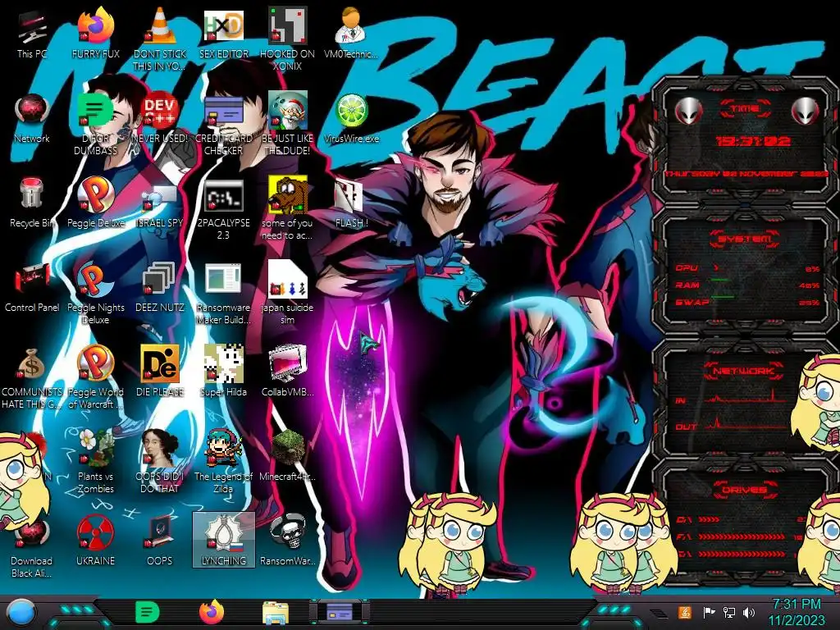Click the right alien head widget icon
Screen dimensions: 840x630
pos(806,112)
